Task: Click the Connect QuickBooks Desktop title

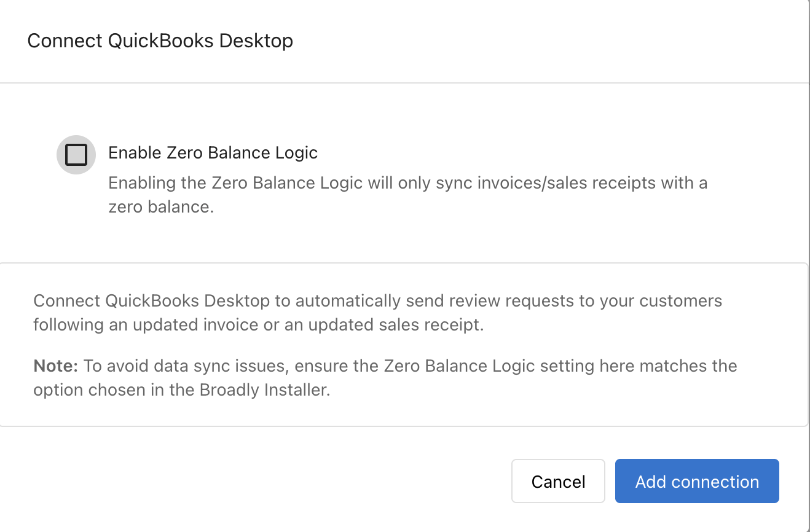Action: [160, 41]
